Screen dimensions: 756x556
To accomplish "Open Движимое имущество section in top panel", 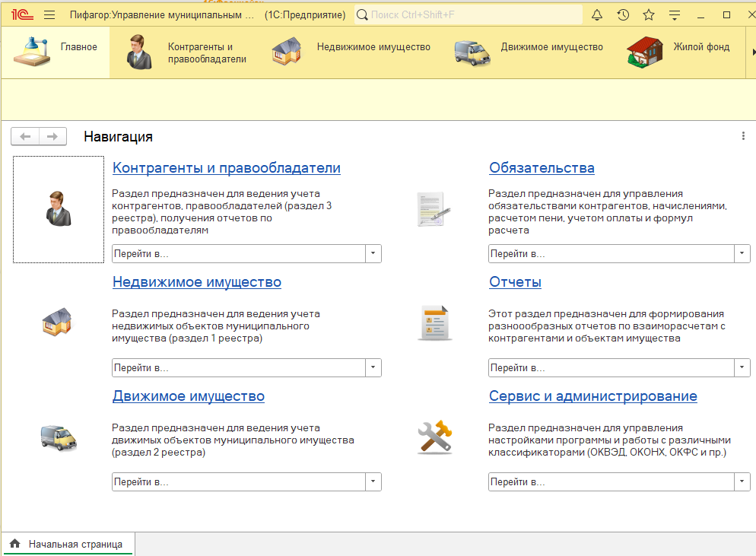I will click(529, 52).
